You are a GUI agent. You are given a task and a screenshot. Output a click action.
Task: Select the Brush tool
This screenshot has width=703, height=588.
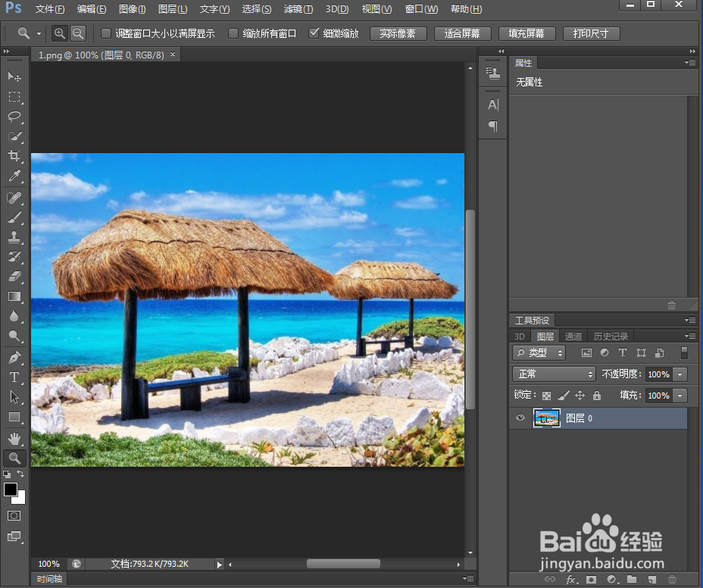[x=14, y=217]
